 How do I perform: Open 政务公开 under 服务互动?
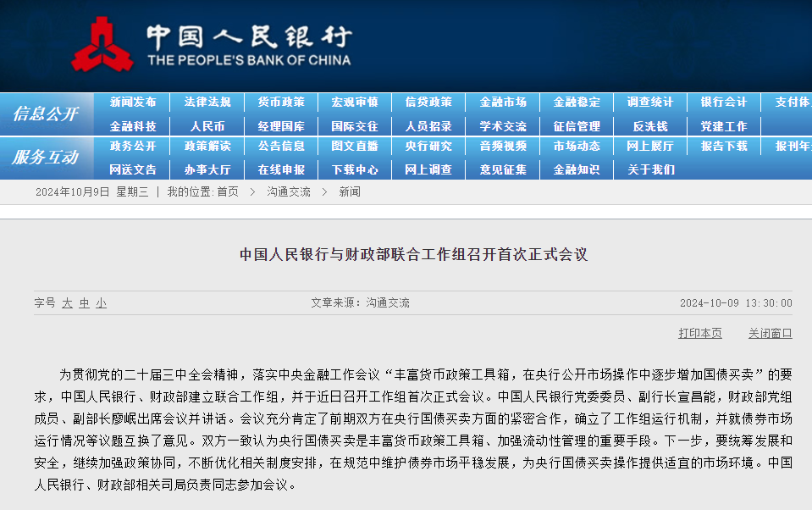[x=133, y=147]
